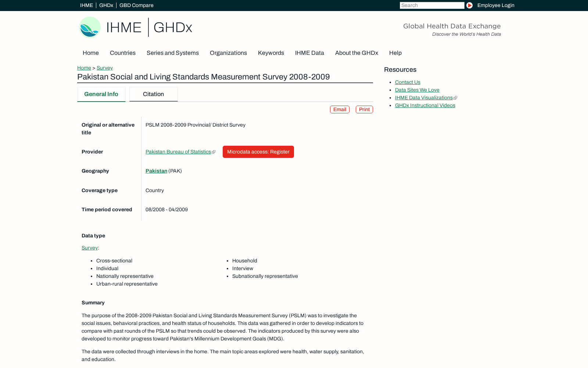Click the page title Pakistan Social and Living Standards
Viewport: 588px width, 368px height.
pos(204,77)
